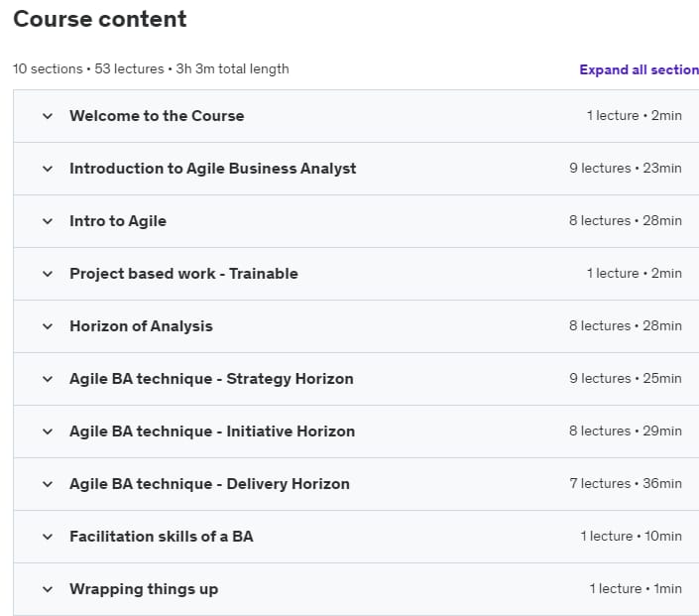The height and width of the screenshot is (616, 699).
Task: Select the Intro to Agile section title
Action: 118,221
